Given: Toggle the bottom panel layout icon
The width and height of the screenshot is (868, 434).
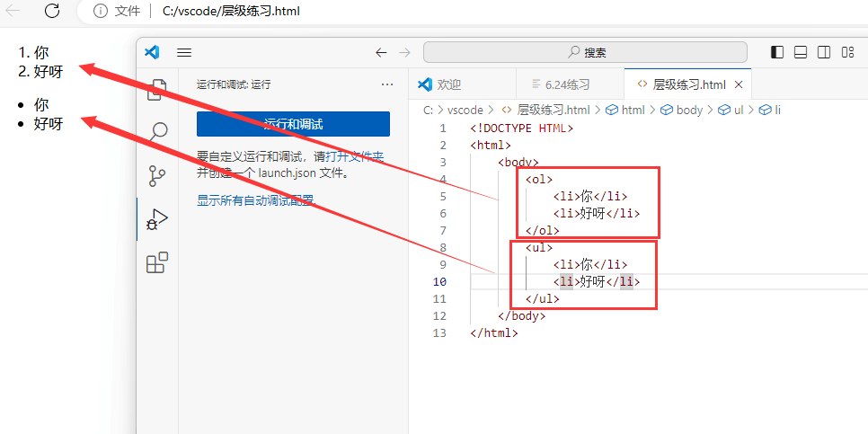Looking at the screenshot, I should point(801,53).
